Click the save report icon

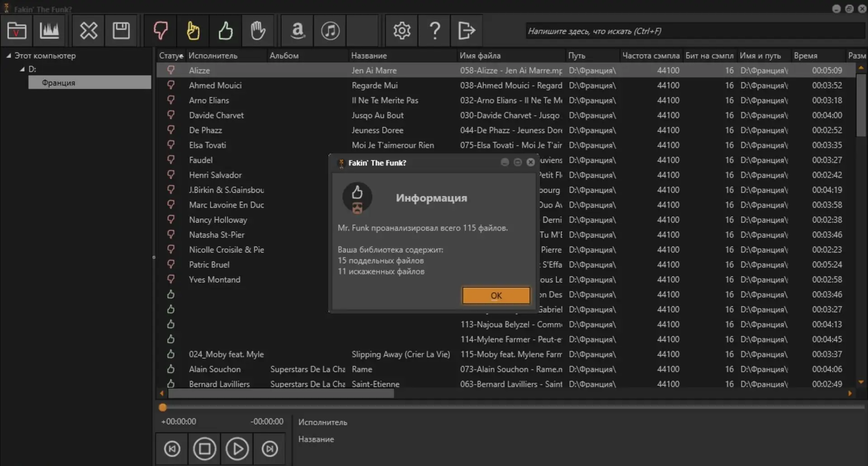click(x=121, y=30)
